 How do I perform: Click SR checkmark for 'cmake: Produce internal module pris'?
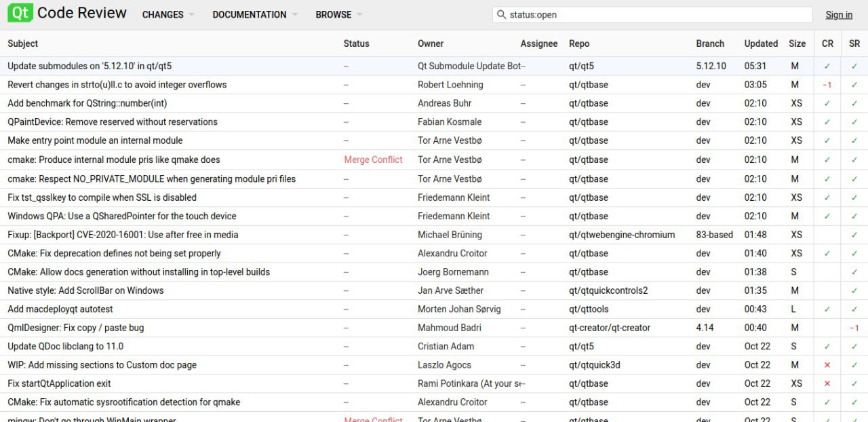854,159
